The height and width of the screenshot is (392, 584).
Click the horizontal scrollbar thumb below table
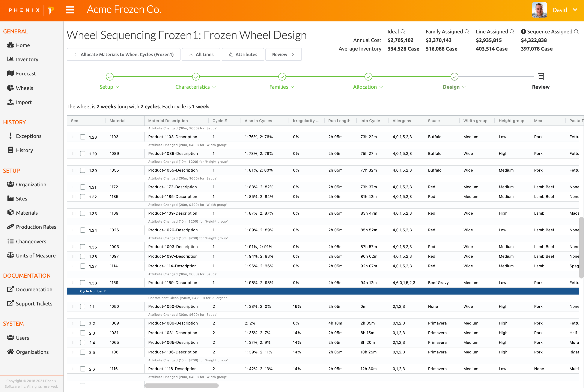[182, 386]
